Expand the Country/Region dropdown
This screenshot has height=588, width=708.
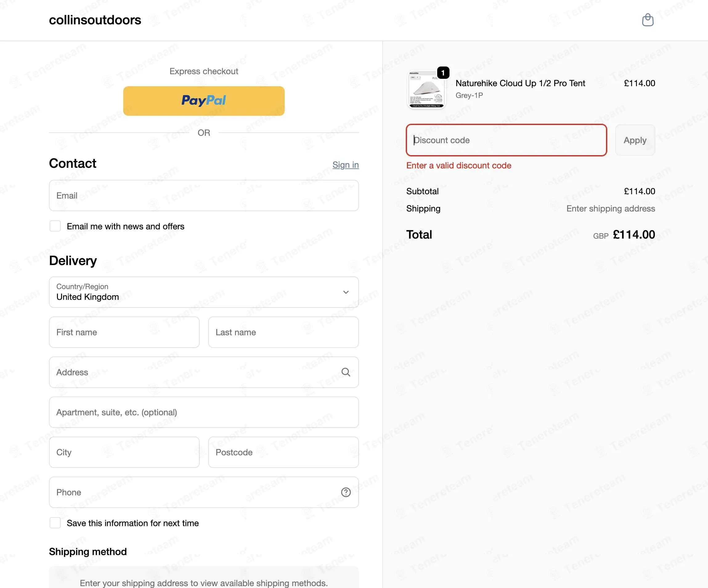pos(204,292)
